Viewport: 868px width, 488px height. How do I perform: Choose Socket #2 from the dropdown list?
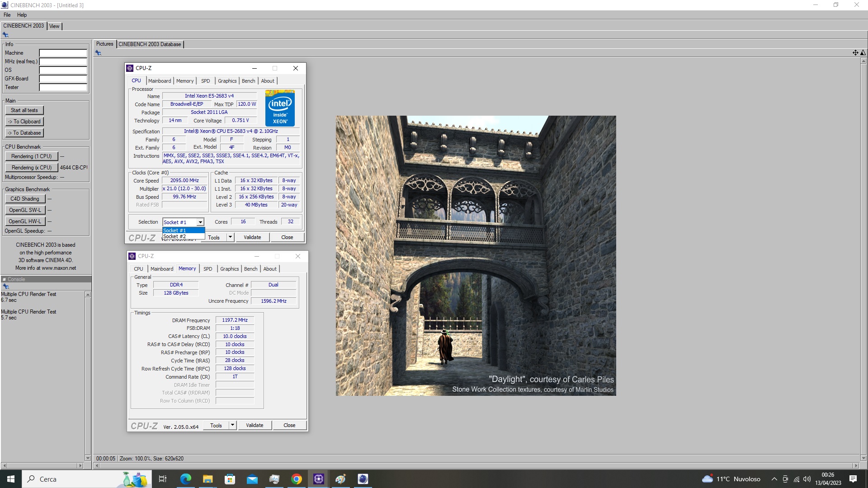tap(184, 236)
